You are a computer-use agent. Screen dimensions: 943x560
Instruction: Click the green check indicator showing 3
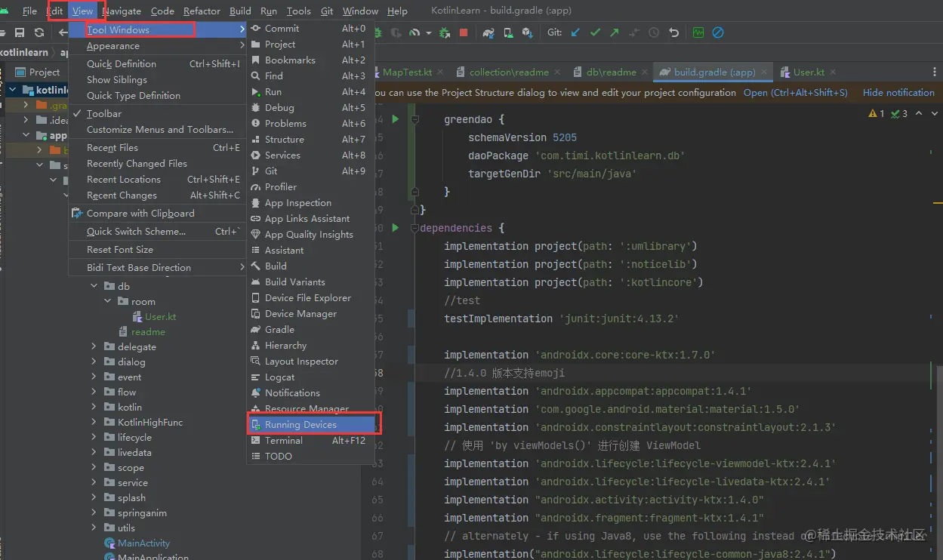coord(899,113)
